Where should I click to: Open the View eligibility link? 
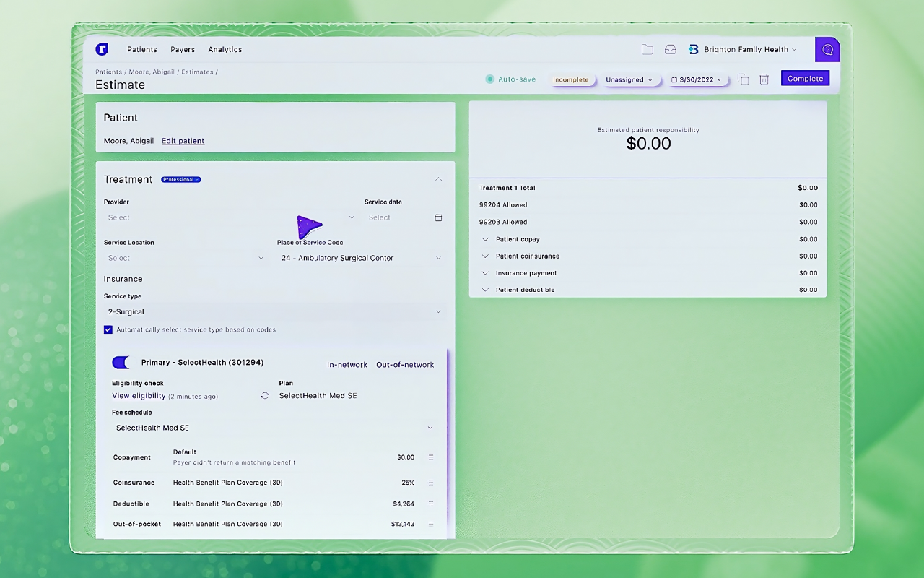pos(139,396)
